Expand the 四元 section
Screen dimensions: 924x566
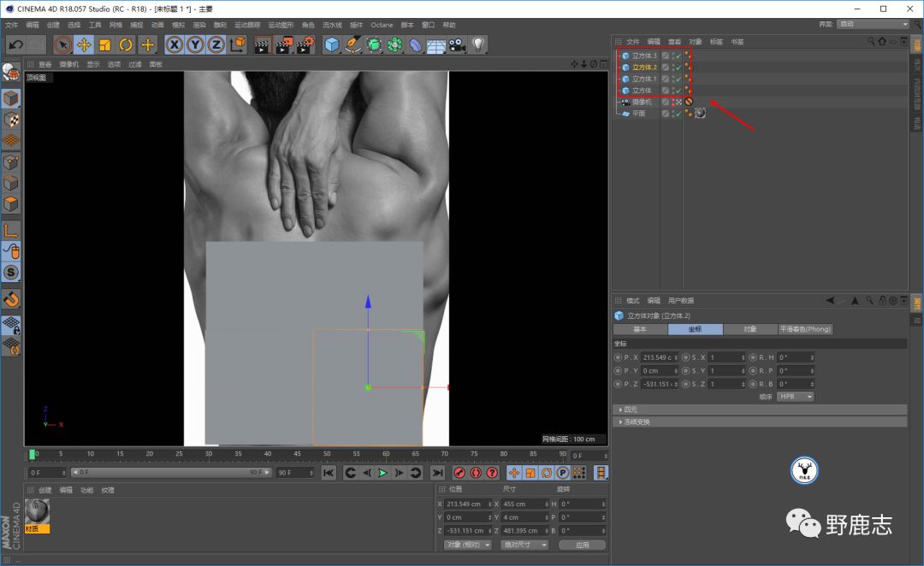click(x=630, y=410)
